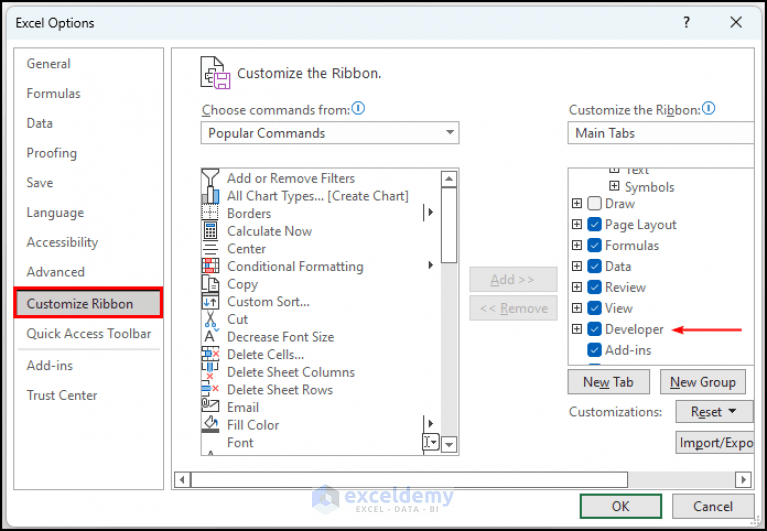Expand the Conditional Formatting submenu arrow

pyautogui.click(x=430, y=265)
